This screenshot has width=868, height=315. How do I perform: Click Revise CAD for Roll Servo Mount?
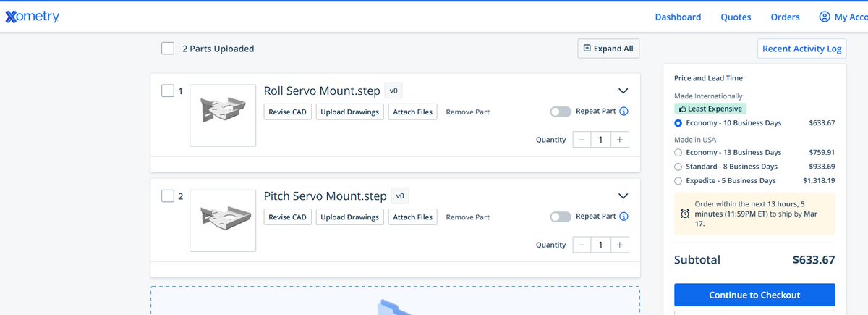click(287, 112)
